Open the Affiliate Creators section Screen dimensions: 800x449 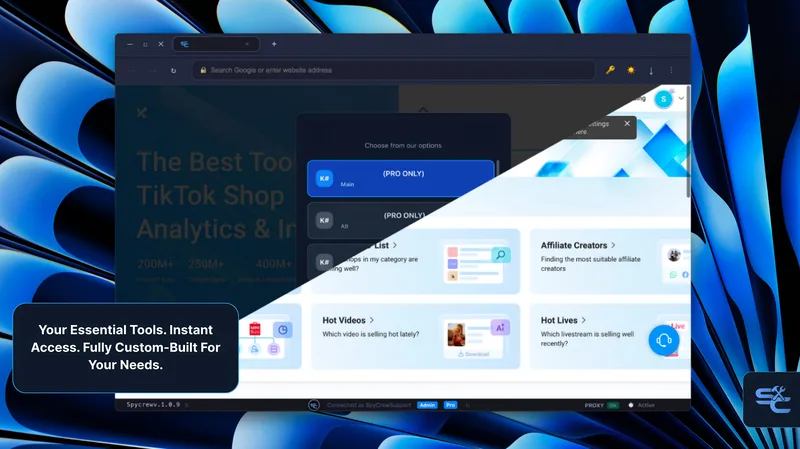(x=574, y=245)
